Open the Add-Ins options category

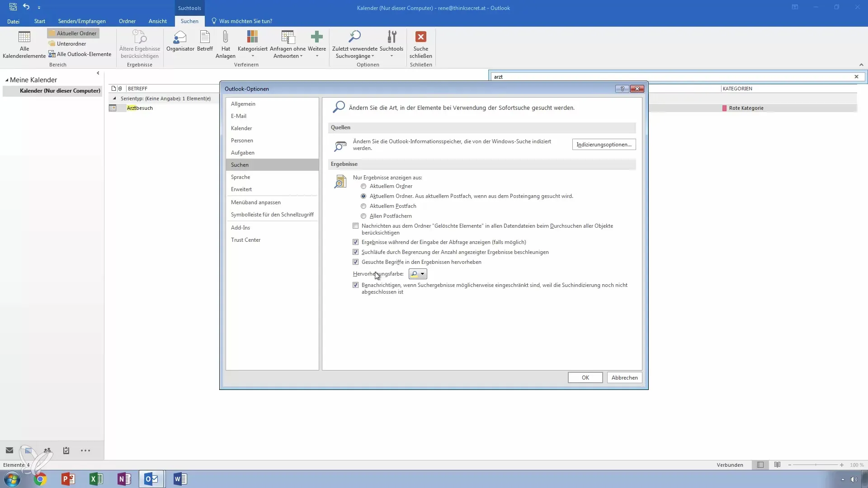pyautogui.click(x=272, y=228)
